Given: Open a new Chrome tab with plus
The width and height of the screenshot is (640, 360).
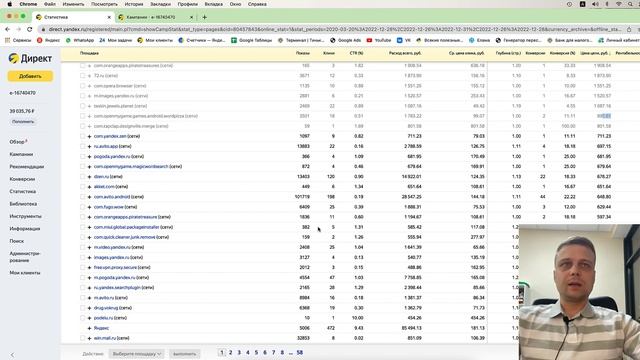Looking at the screenshot, I should pos(204,17).
